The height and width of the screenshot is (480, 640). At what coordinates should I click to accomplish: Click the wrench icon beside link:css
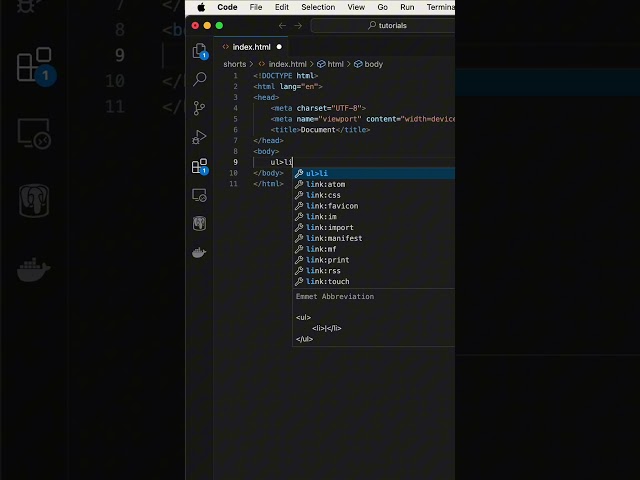pyautogui.click(x=299, y=195)
